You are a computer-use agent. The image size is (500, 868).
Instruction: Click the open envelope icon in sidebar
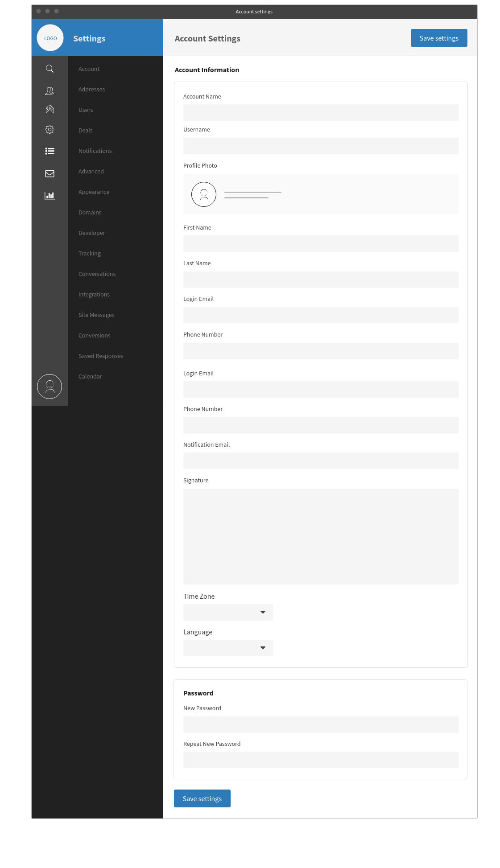[50, 109]
